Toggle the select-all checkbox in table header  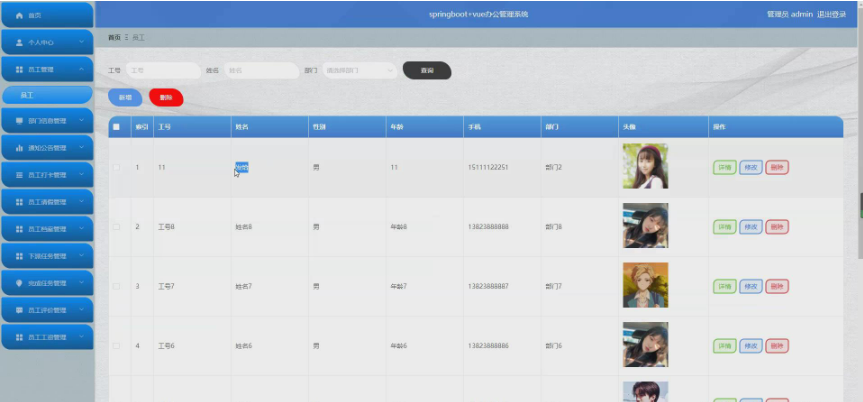click(116, 127)
